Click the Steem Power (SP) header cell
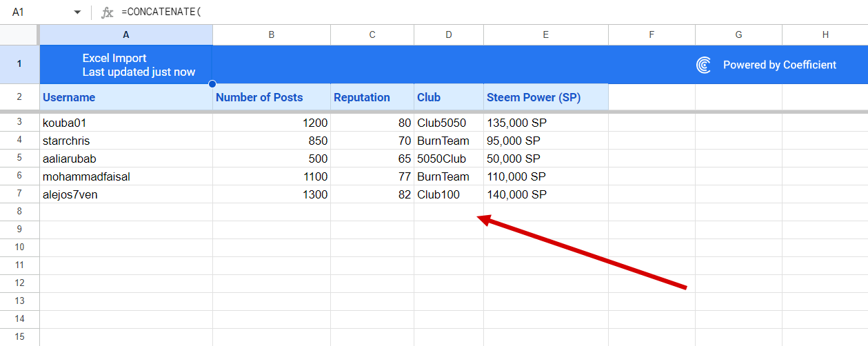The height and width of the screenshot is (346, 868). coord(546,97)
